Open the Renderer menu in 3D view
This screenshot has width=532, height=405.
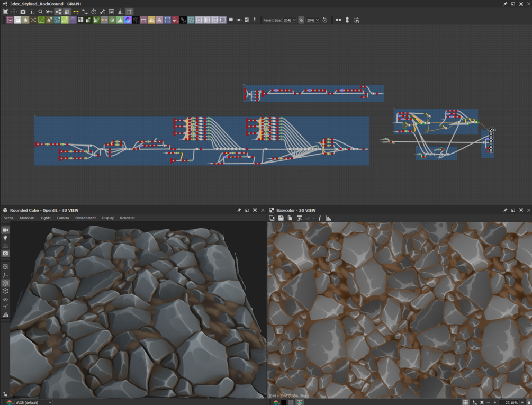click(x=127, y=218)
